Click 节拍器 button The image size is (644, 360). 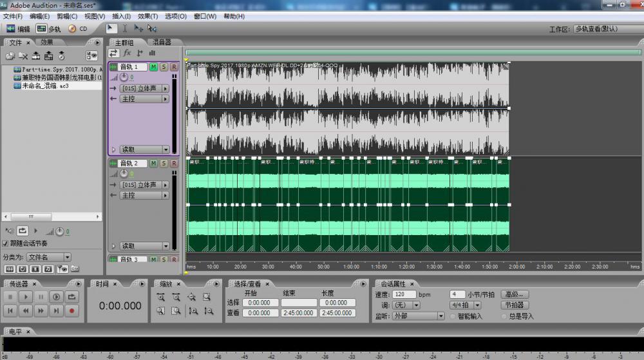click(515, 305)
